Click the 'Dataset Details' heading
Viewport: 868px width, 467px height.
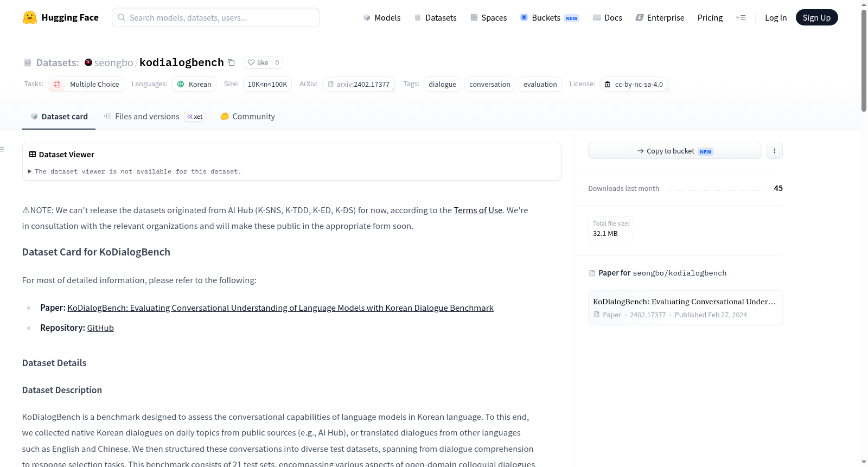[x=54, y=363]
